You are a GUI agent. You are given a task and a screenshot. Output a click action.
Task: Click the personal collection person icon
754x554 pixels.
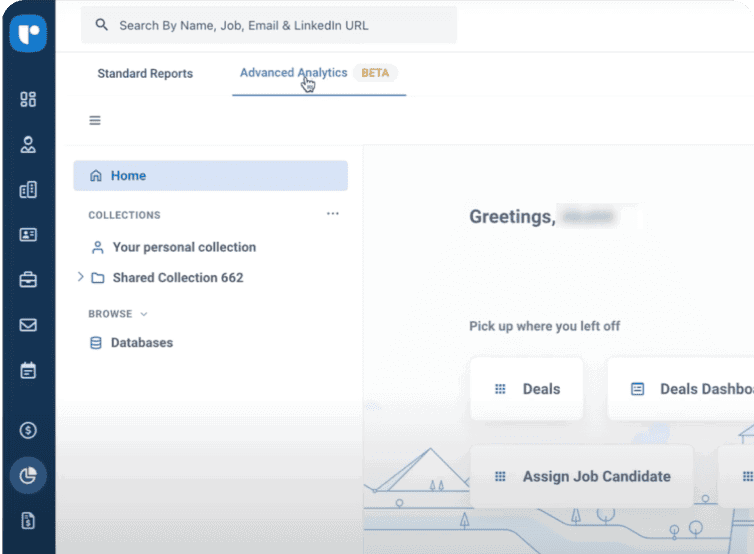(98, 247)
